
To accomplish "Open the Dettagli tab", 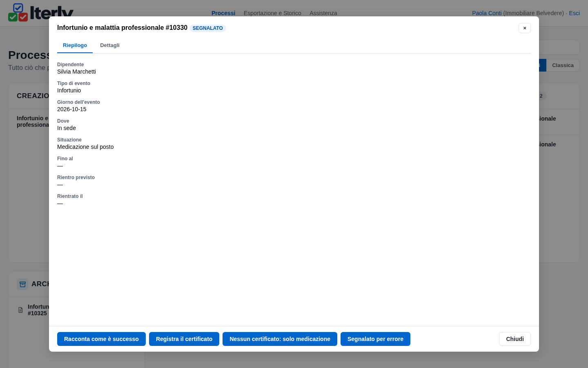I will point(110,45).
